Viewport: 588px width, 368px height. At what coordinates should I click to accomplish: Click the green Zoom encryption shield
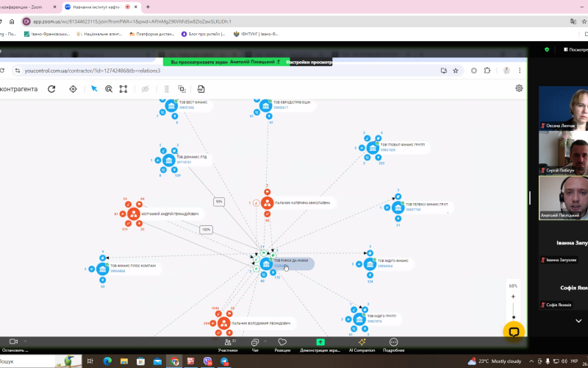click(547, 49)
